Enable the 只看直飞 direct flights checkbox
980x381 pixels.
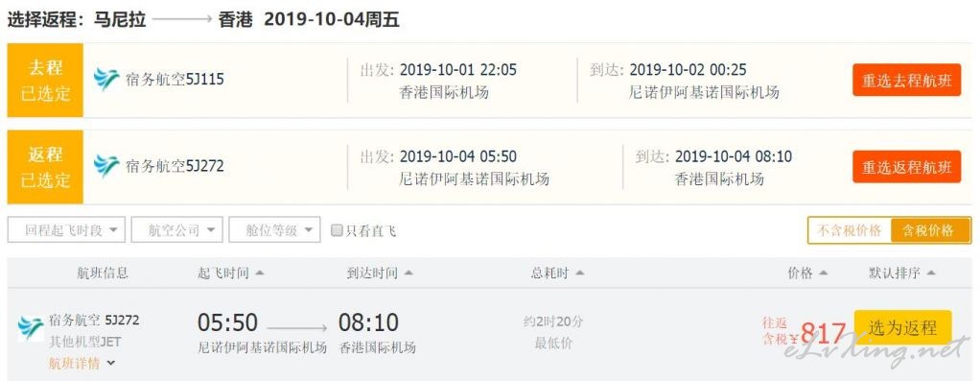tap(337, 231)
